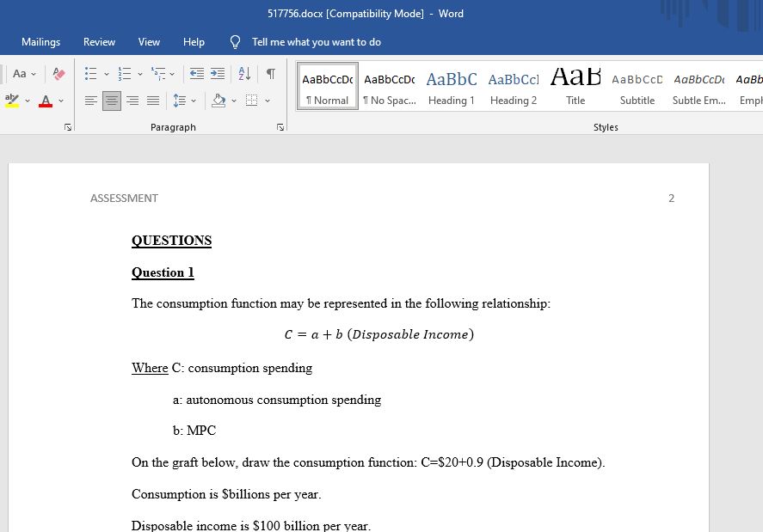Open the View tab
This screenshot has height=532, width=763.
click(149, 42)
